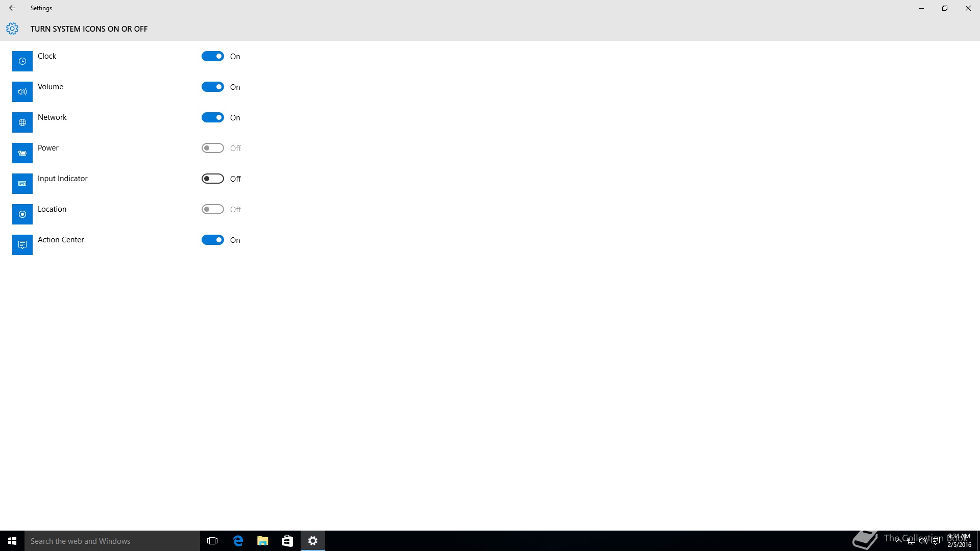Image resolution: width=980 pixels, height=551 pixels.
Task: Click the Power battery row icon
Action: tap(22, 153)
